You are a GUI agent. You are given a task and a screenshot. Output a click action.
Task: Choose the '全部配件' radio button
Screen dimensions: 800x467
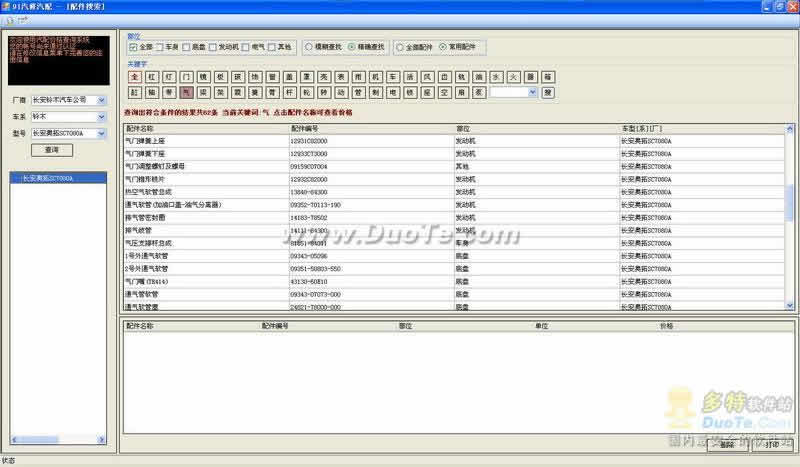point(400,47)
